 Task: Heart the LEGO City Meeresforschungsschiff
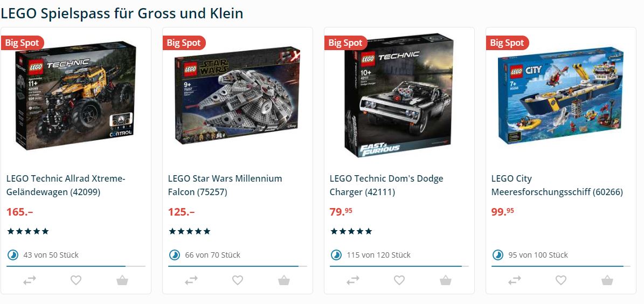561,280
